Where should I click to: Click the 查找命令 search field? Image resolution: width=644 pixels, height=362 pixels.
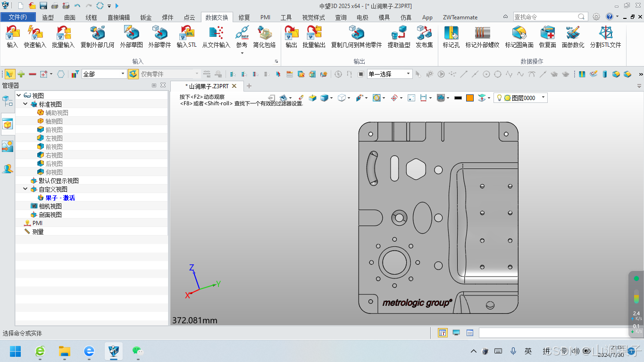pyautogui.click(x=550, y=17)
